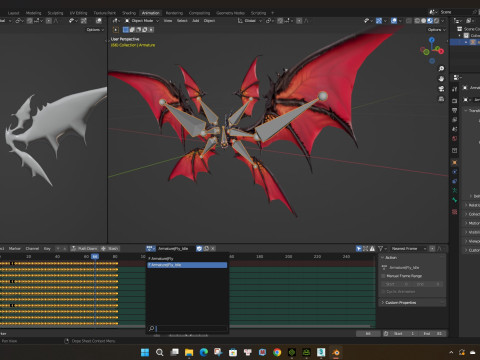Select the Armature row in outliner
Image resolution: width=480 pixels, height=360 pixels.
(465, 42)
